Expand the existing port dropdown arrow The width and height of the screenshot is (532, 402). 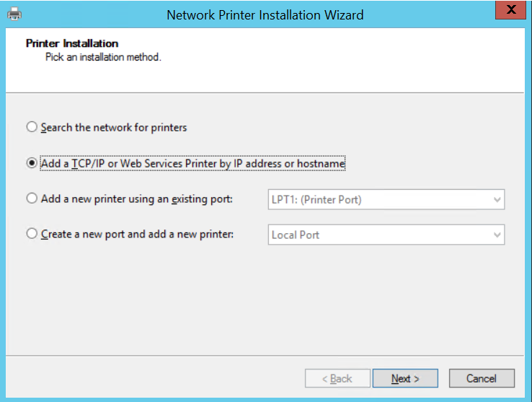coord(497,200)
